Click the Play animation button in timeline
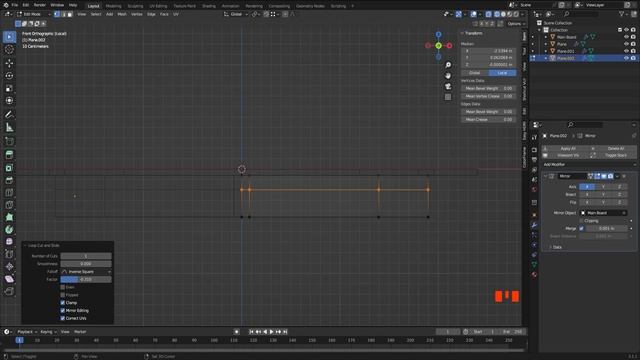Screen dimensions: 640x360 [x=271, y=332]
